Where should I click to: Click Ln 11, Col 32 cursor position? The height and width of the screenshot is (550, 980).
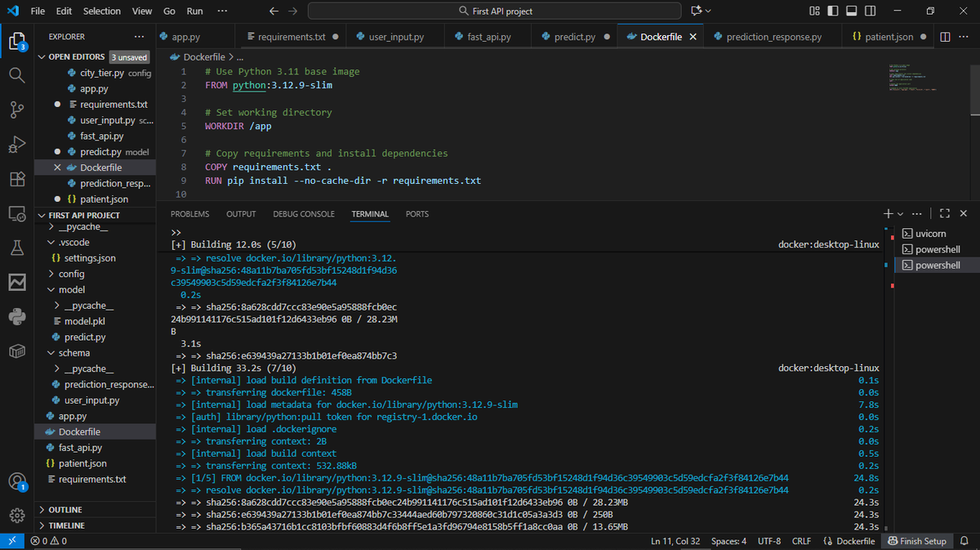click(675, 541)
